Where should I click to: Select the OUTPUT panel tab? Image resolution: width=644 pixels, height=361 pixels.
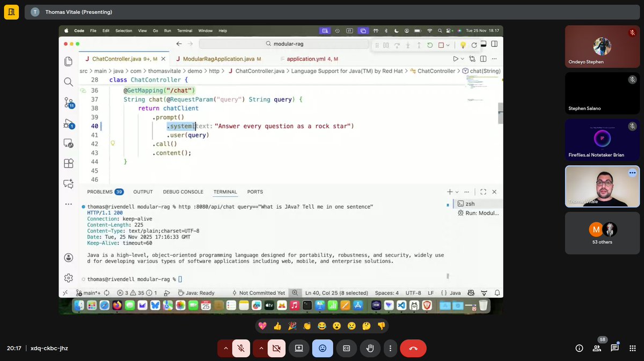pos(143,191)
